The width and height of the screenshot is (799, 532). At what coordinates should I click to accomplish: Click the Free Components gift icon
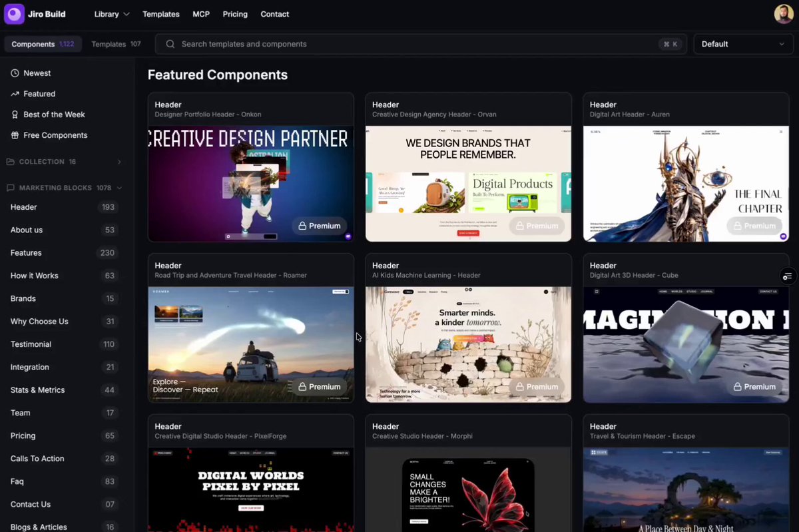15,135
